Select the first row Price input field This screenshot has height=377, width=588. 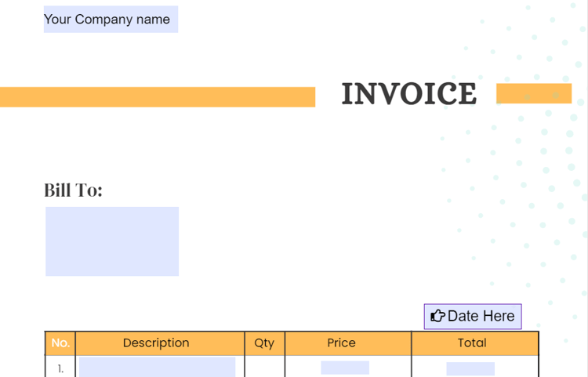[345, 368]
